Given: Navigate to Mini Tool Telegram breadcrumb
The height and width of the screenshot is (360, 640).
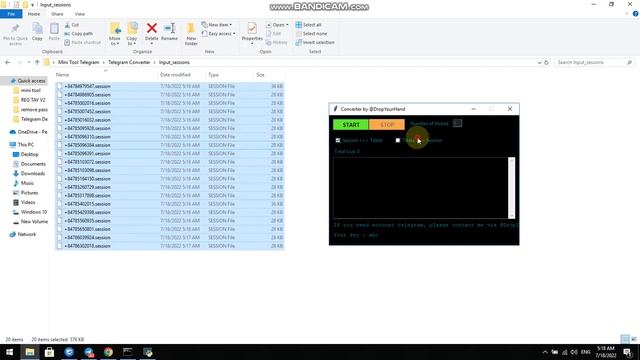Looking at the screenshot, I should [x=78, y=62].
